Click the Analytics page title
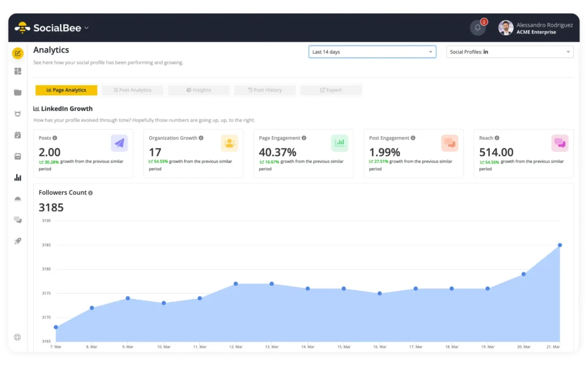The height and width of the screenshot is (368, 588). (x=51, y=50)
